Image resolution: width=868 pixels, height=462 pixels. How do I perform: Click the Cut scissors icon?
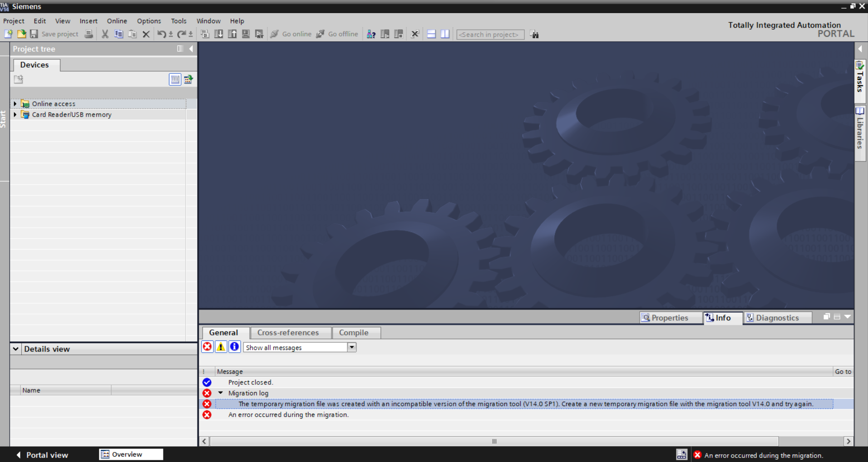(x=105, y=34)
